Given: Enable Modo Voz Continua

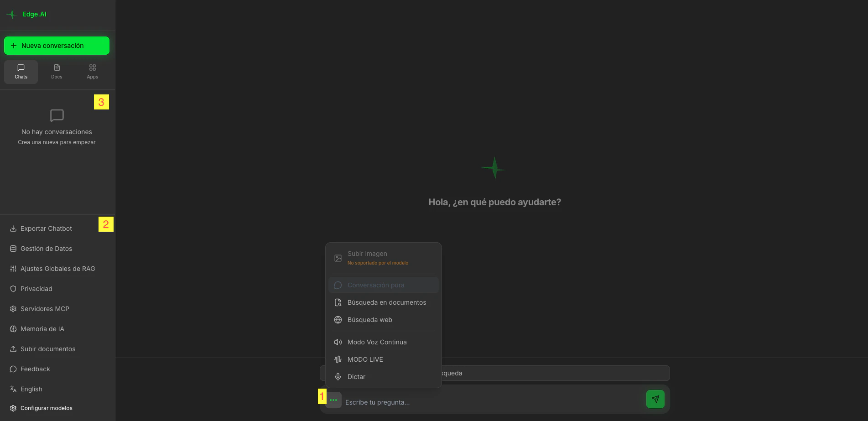Looking at the screenshot, I should point(384,342).
